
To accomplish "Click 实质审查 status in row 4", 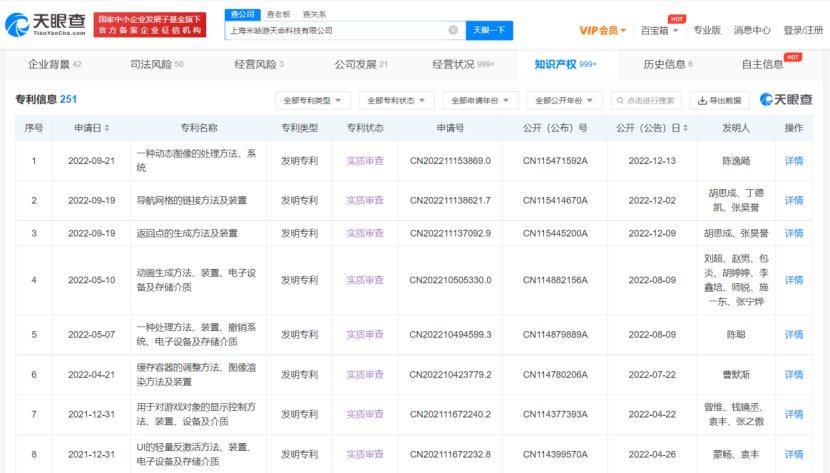I will tap(365, 280).
